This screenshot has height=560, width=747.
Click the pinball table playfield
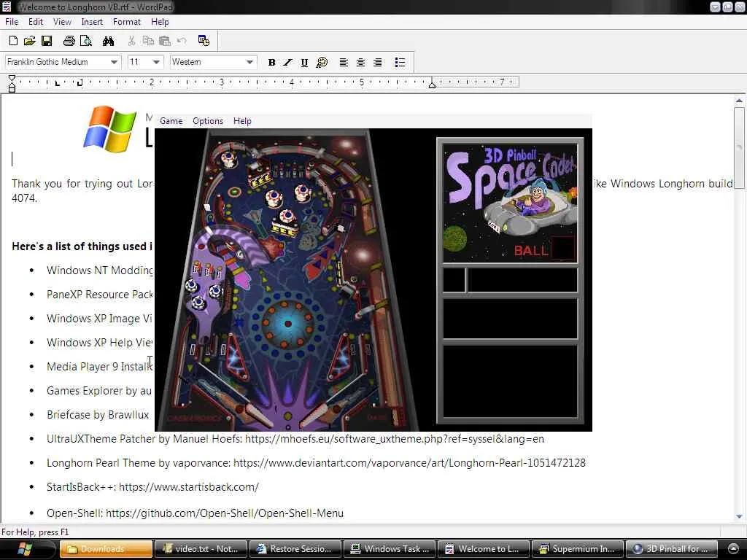(287, 279)
